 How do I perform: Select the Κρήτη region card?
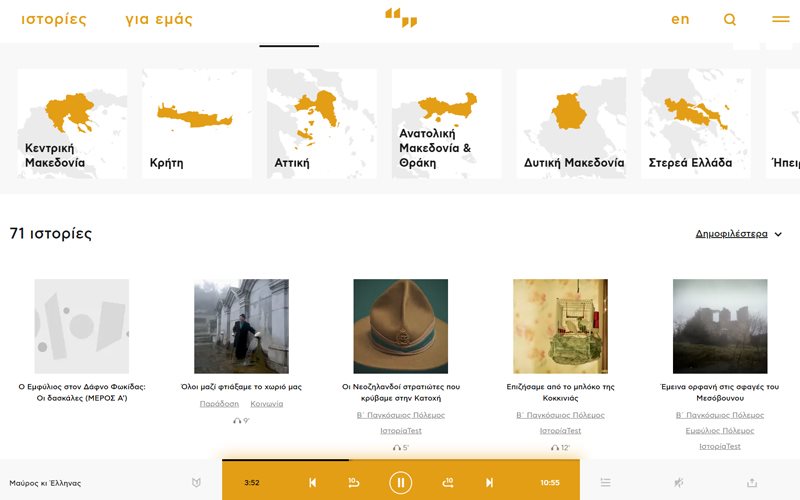(x=197, y=124)
